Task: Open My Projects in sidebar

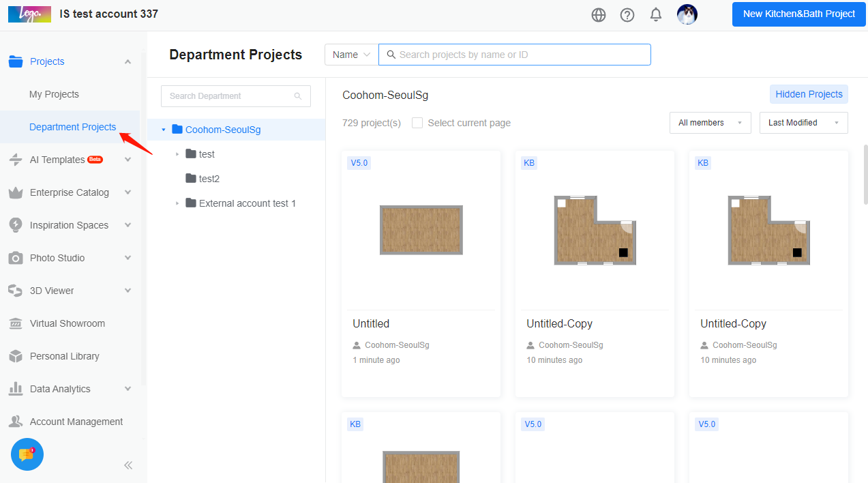Action: point(54,94)
